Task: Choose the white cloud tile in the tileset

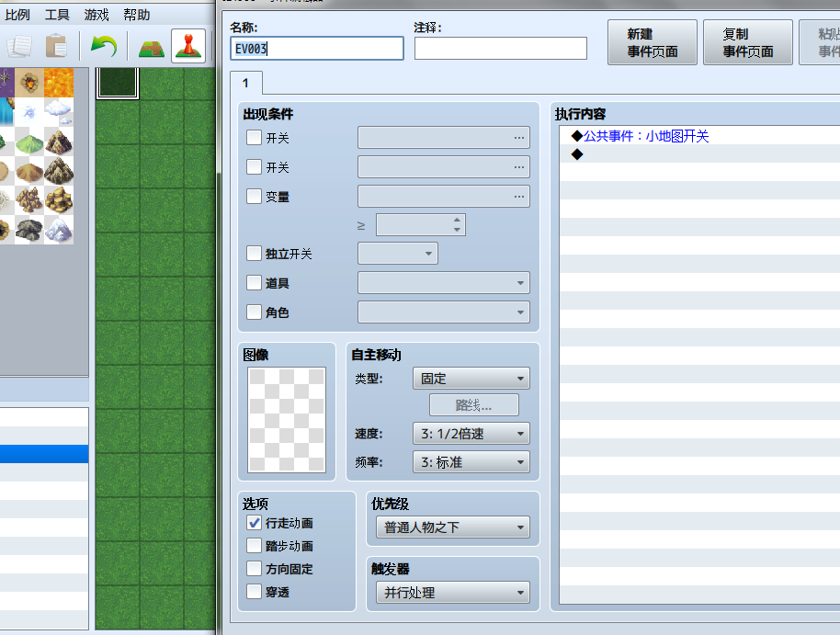Action: (x=59, y=112)
